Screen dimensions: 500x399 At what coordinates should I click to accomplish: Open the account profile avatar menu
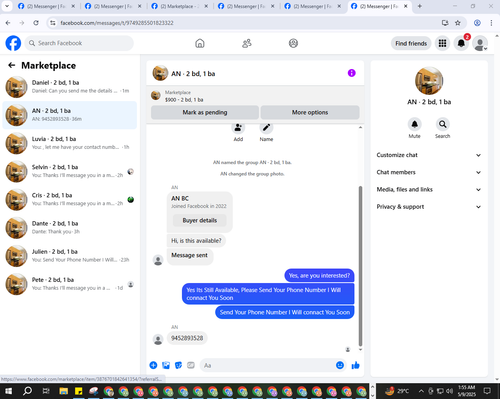[x=480, y=43]
